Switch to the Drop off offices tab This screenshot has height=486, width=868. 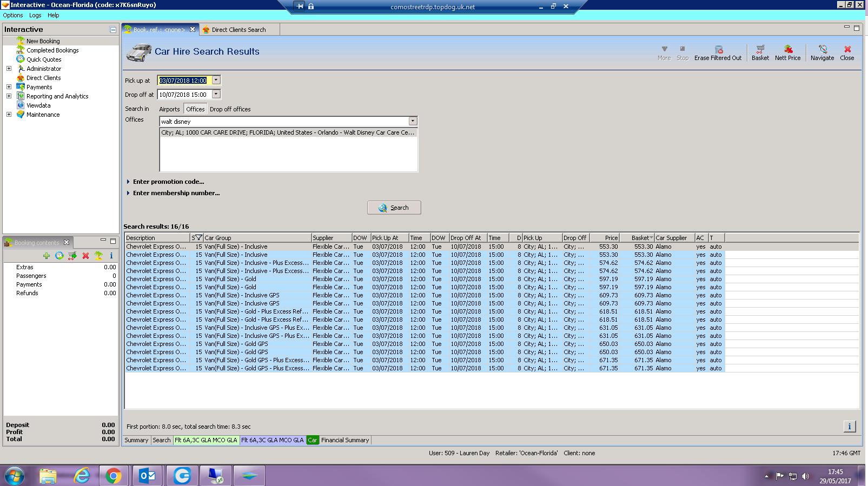tap(230, 109)
